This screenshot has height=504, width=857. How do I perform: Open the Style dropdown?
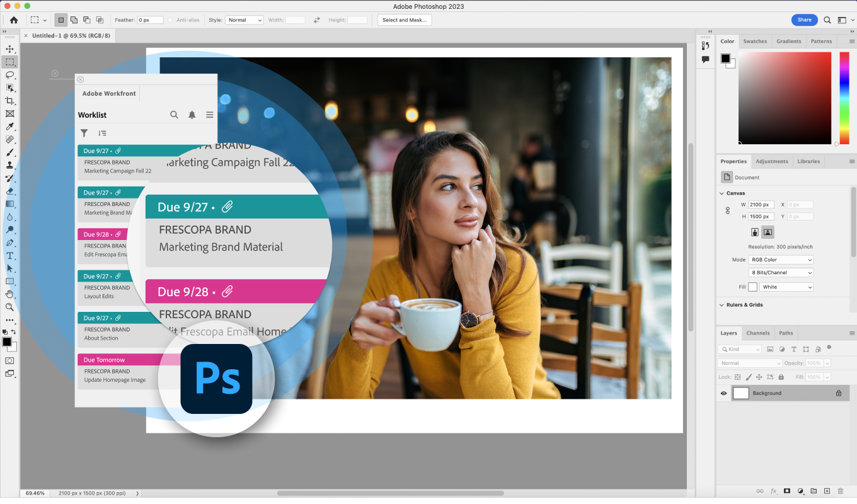click(x=244, y=20)
